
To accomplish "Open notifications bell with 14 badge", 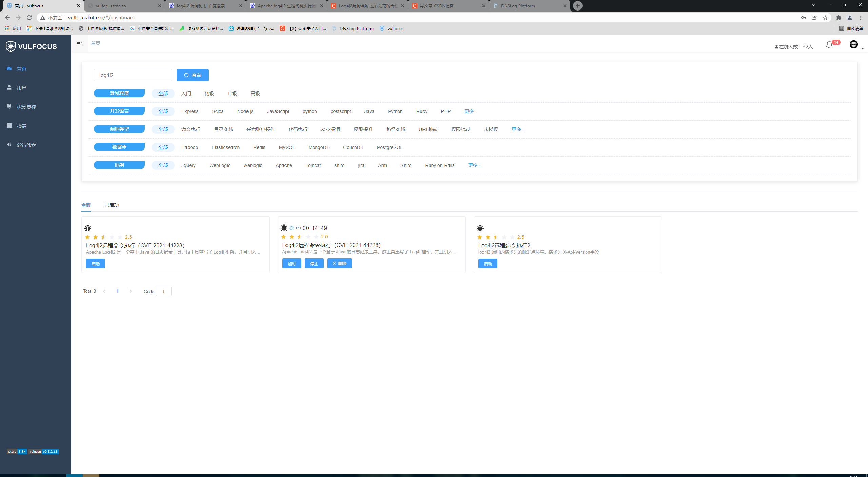I will [829, 45].
